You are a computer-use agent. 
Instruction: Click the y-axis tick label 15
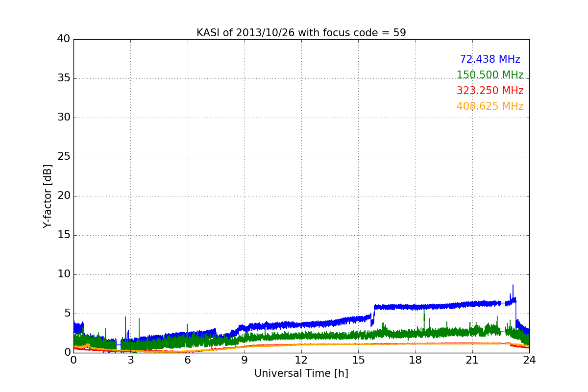(64, 235)
